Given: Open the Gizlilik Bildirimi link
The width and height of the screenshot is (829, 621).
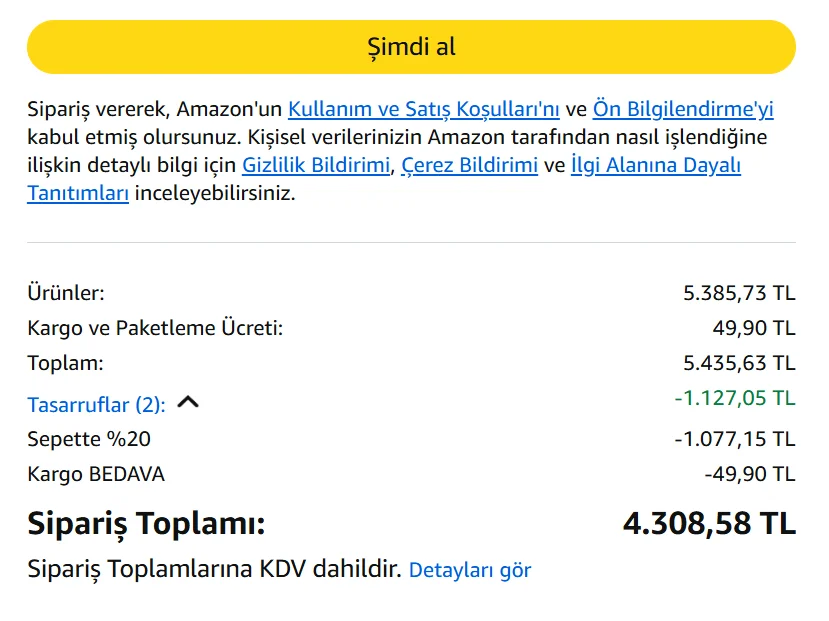Looking at the screenshot, I should pyautogui.click(x=316, y=166).
